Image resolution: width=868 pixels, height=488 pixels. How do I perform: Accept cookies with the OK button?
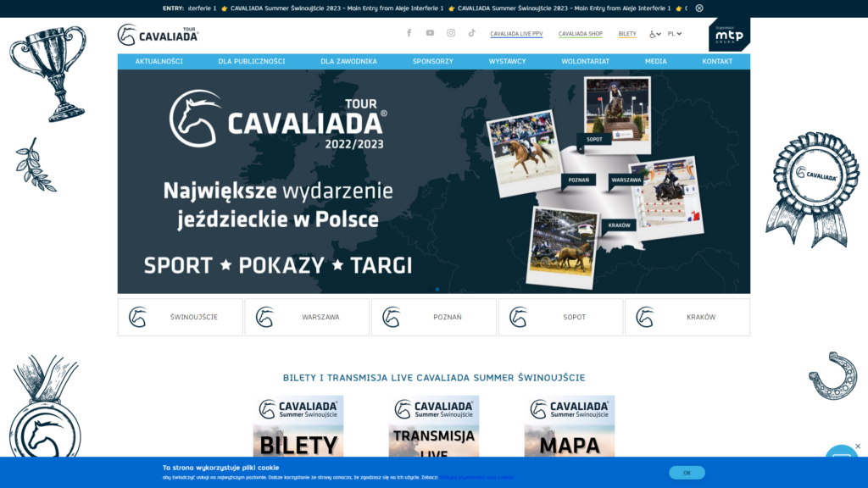[687, 473]
